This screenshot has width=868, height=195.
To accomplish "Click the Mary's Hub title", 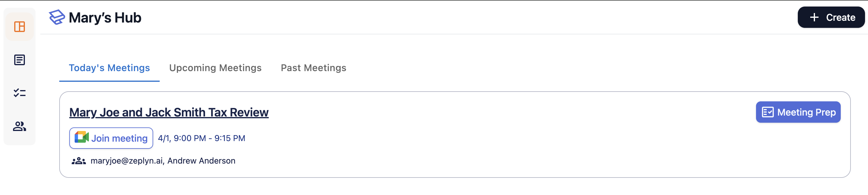I will [105, 17].
